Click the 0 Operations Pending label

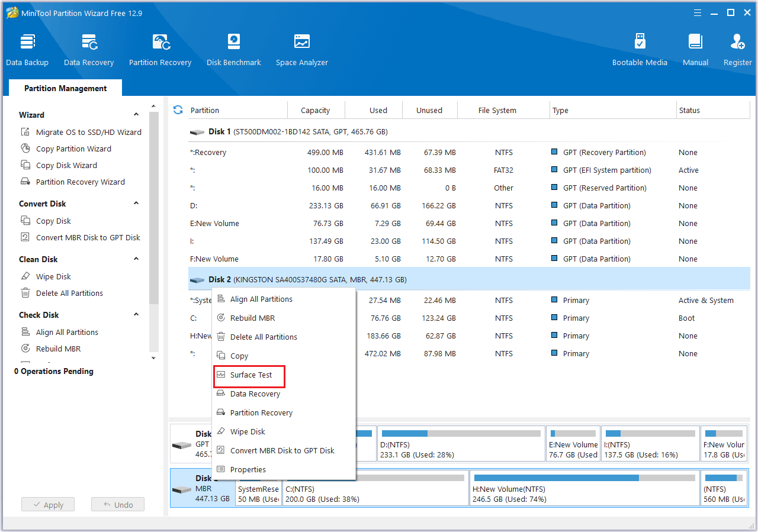[54, 372]
